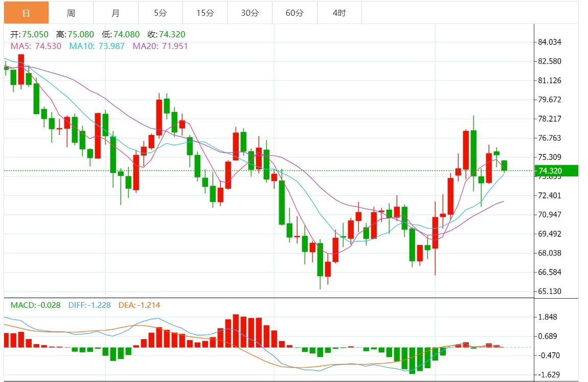The height and width of the screenshot is (382, 588).
Task: Open the 15分 timeframe tab
Action: pos(205,13)
